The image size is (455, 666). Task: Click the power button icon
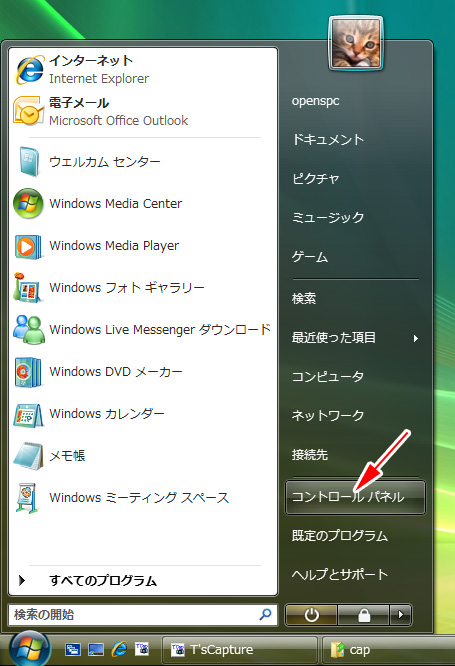pos(311,615)
